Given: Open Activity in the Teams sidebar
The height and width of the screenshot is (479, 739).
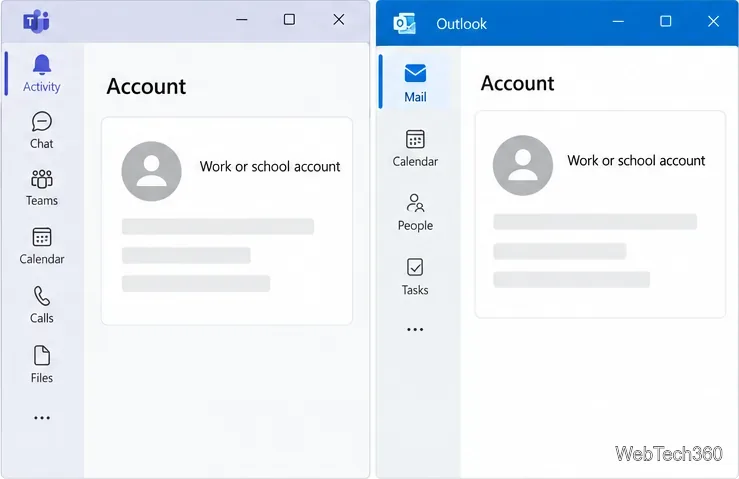Looking at the screenshot, I should point(41,74).
